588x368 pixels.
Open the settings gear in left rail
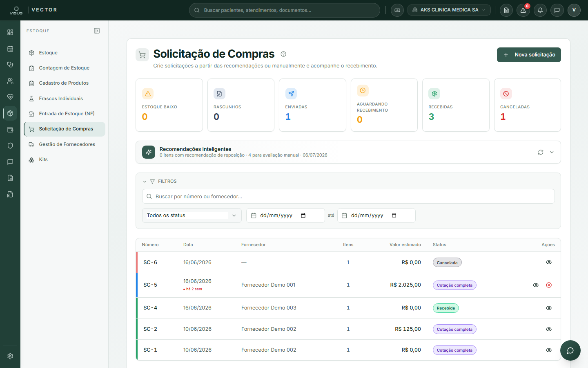(x=10, y=356)
